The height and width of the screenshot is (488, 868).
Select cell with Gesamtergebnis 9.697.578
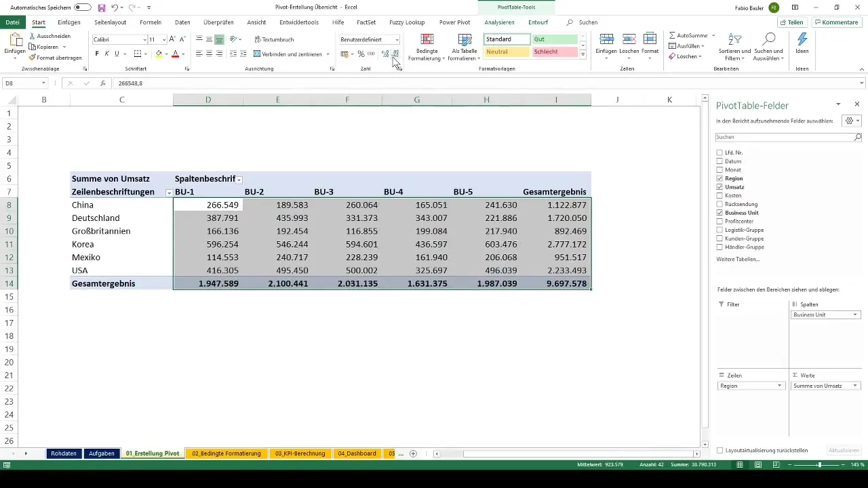pyautogui.click(x=556, y=283)
